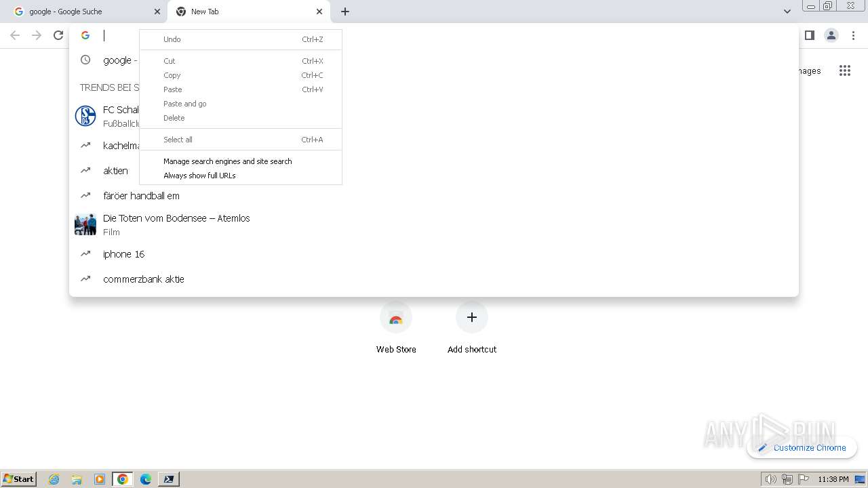Launch Internet Explorer from taskbar
This screenshot has height=488, width=868.
coord(54,479)
